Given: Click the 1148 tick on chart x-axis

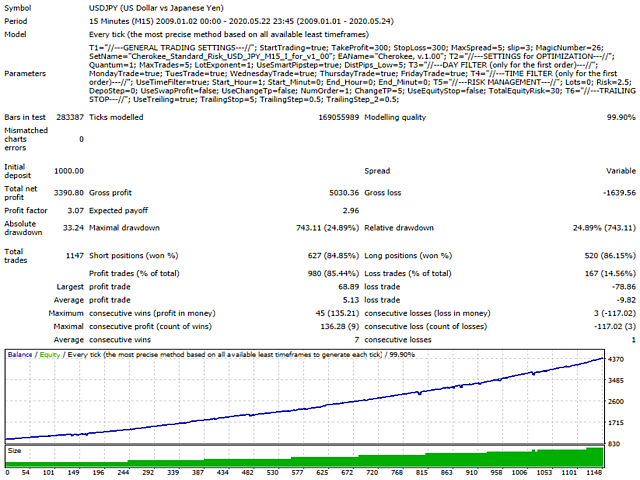Looking at the screenshot, I should (593, 474).
